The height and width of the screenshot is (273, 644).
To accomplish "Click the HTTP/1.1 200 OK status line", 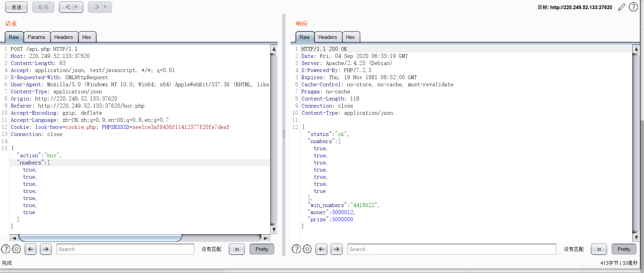I will 324,49.
